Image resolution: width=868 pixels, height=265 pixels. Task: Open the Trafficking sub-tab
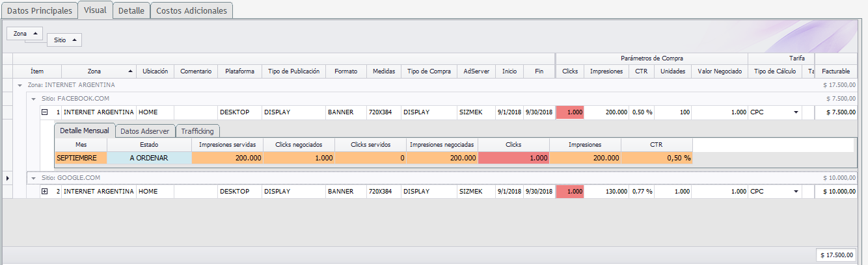coord(197,131)
